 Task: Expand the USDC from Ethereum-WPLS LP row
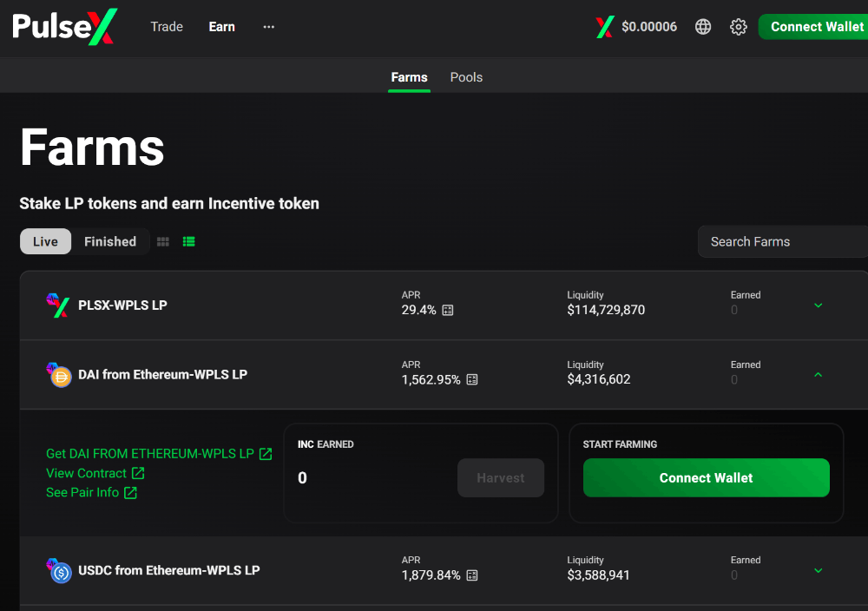click(x=819, y=570)
